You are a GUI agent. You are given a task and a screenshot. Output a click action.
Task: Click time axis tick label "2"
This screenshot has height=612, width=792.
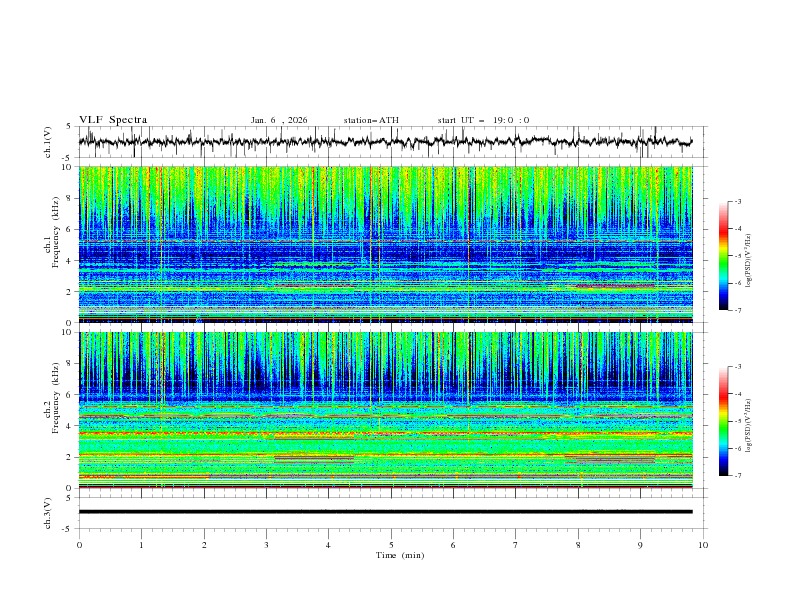point(204,545)
